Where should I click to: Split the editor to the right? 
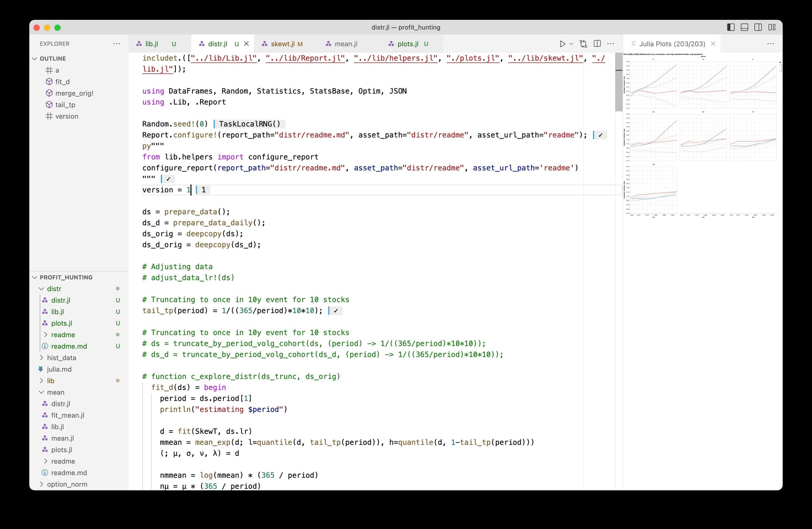pos(597,44)
